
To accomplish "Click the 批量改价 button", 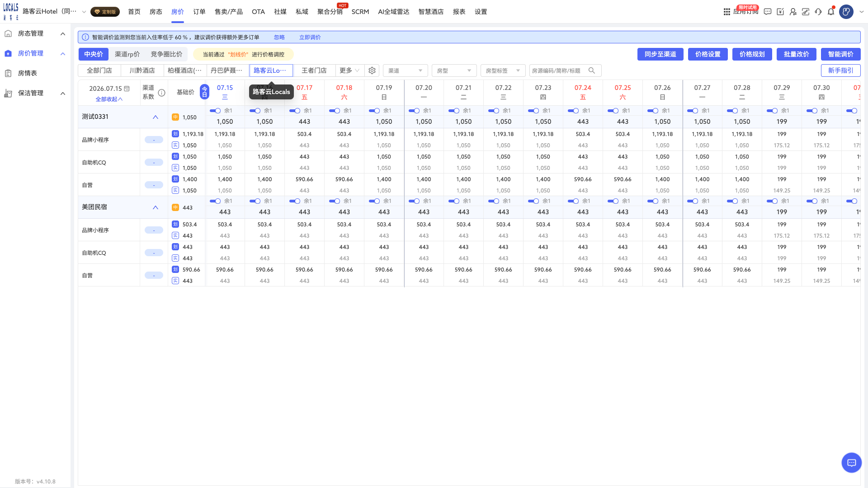I will [797, 54].
